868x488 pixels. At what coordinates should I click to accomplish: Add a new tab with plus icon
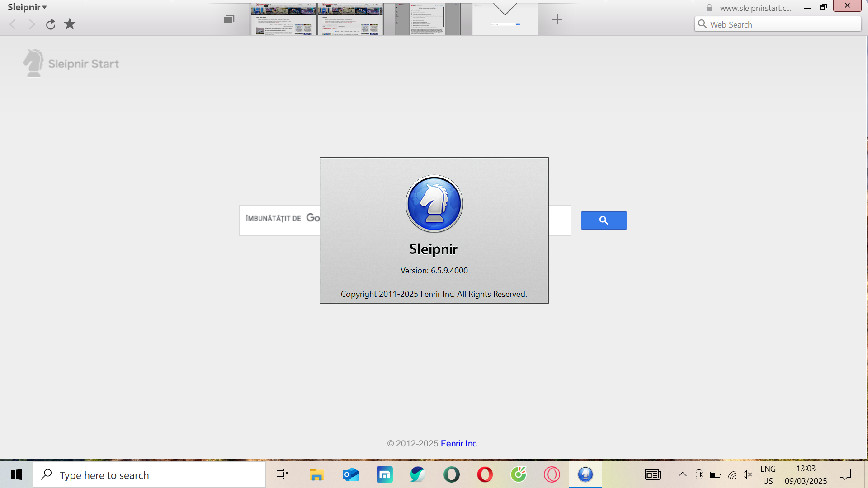point(557,19)
